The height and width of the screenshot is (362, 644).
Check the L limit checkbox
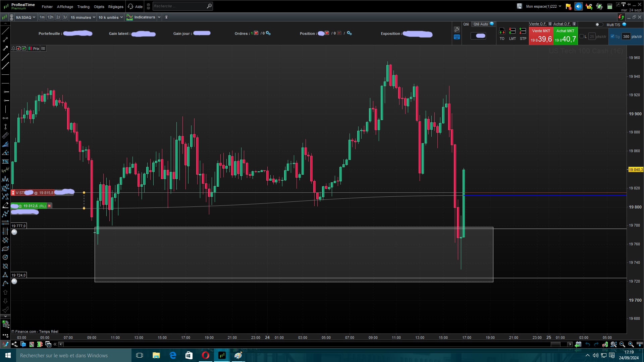582,37
